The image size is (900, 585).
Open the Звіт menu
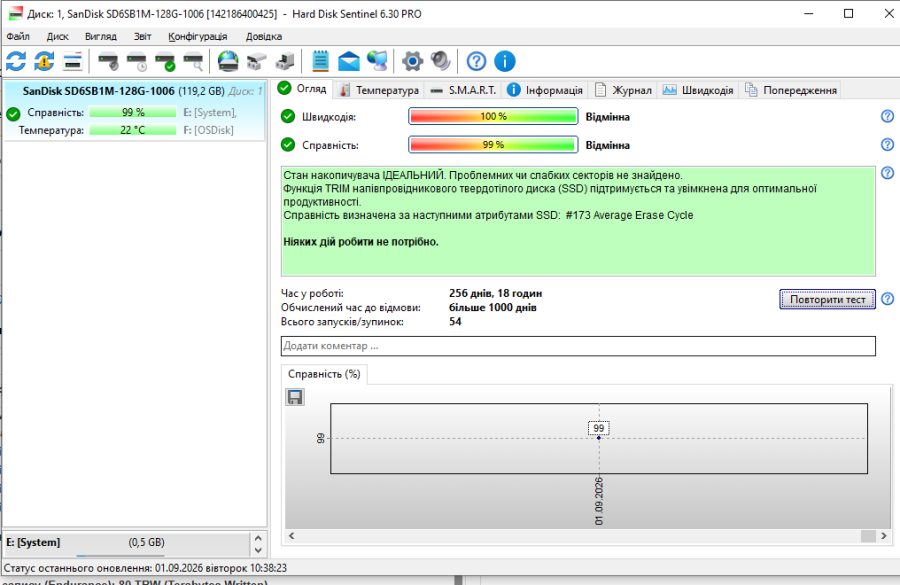(142, 36)
